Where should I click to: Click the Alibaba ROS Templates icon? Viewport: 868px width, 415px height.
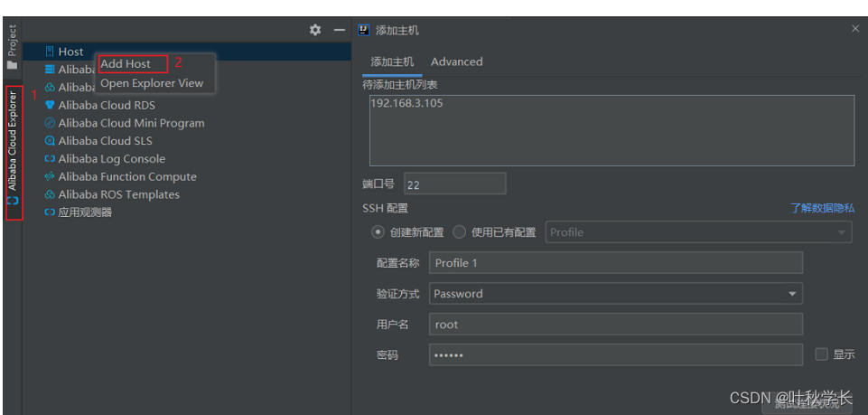[50, 194]
